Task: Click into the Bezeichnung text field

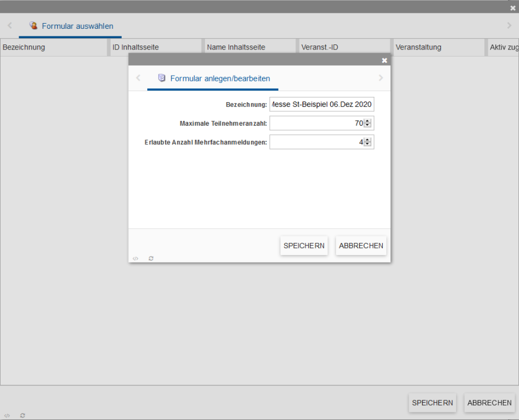Action: tap(322, 104)
